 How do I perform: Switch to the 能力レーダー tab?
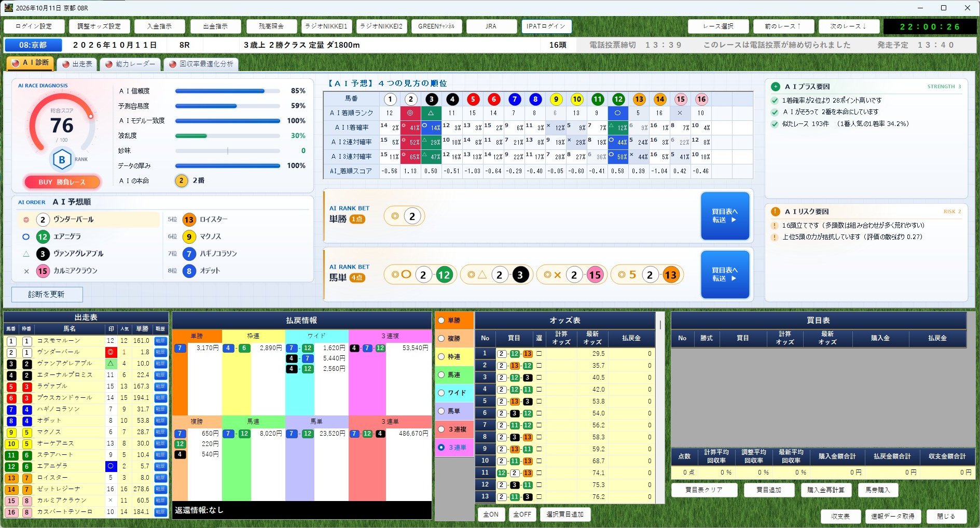pyautogui.click(x=131, y=64)
